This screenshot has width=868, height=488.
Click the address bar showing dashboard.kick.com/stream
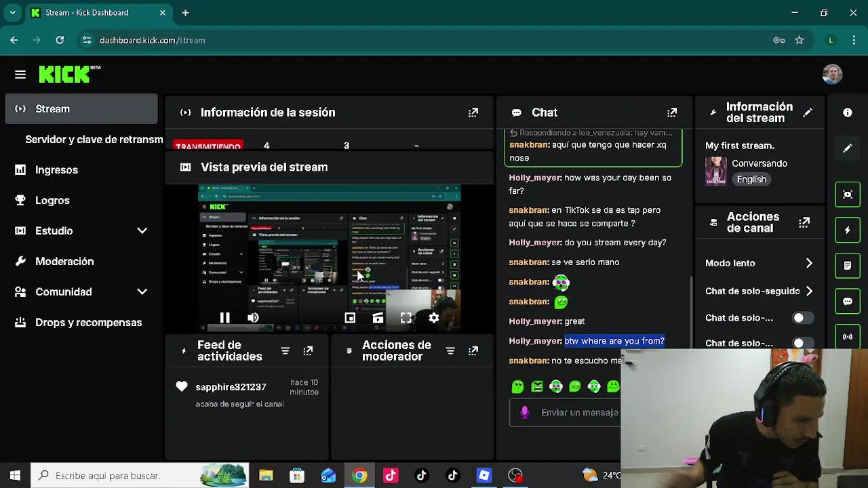pos(152,40)
